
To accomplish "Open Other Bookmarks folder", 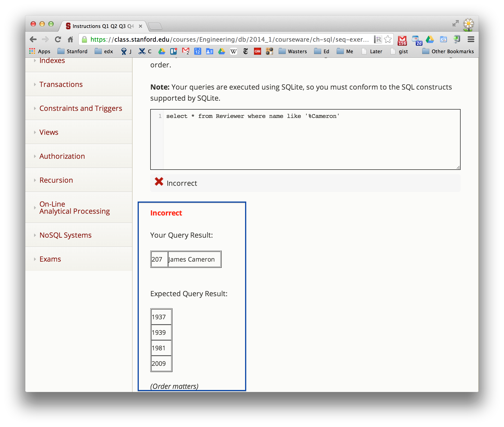I will click(448, 51).
